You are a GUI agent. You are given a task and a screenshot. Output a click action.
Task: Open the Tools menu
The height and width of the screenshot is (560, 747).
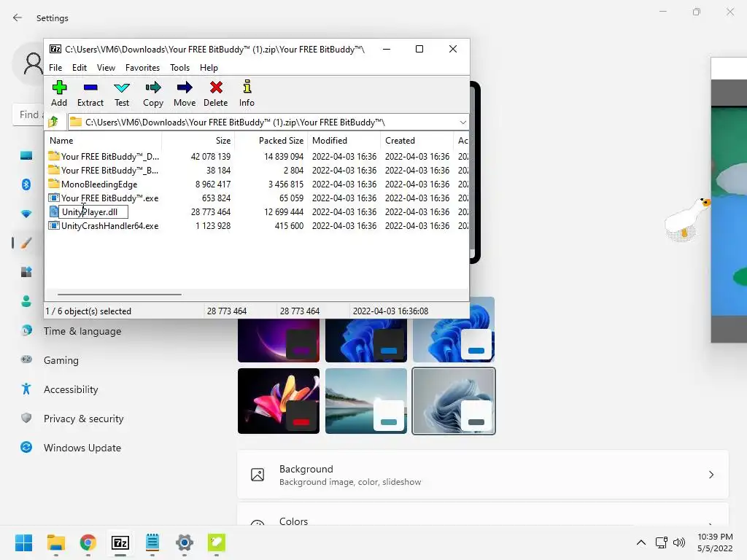[179, 68]
